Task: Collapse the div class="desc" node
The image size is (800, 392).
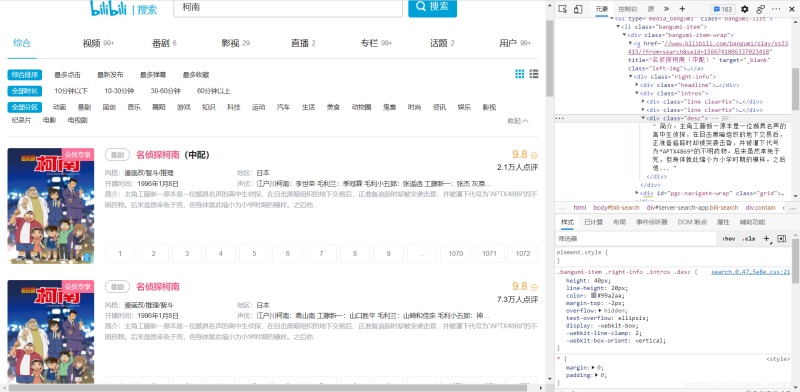Action: point(643,118)
